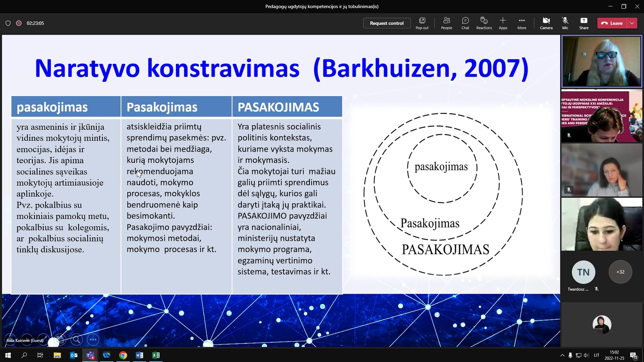
Task: Open Webex from the taskbar
Action: [107, 355]
